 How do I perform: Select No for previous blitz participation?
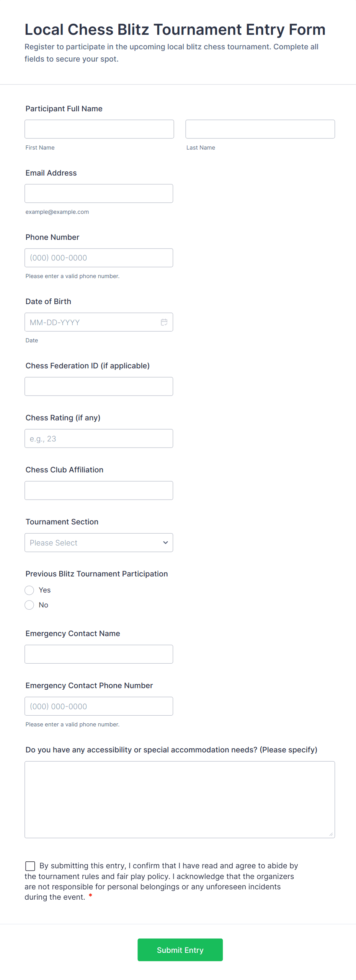tap(29, 605)
